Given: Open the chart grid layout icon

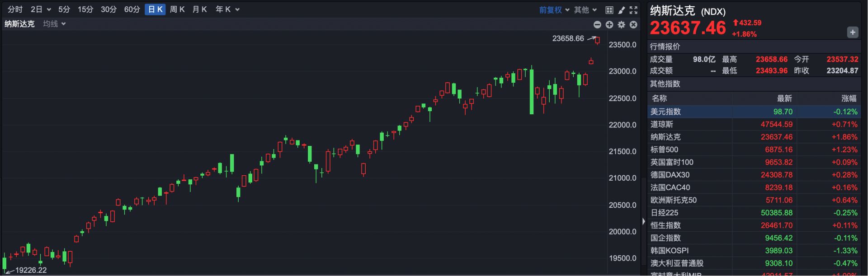Looking at the screenshot, I should tap(609, 10).
